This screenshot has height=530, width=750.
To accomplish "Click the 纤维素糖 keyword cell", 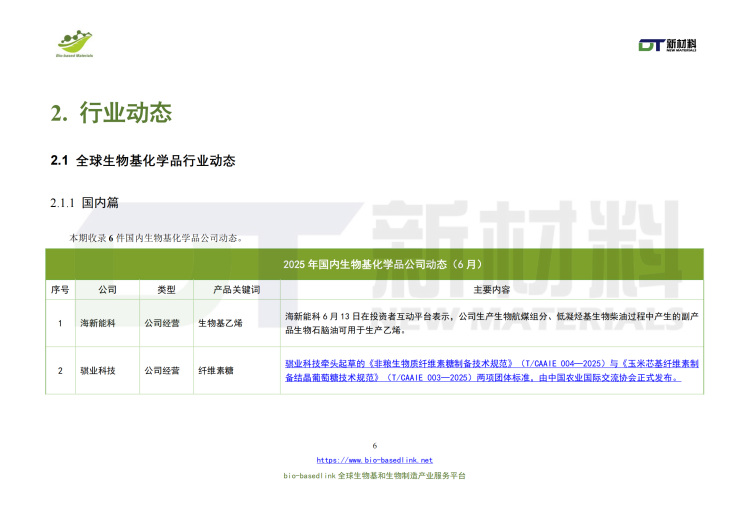I will (x=215, y=371).
